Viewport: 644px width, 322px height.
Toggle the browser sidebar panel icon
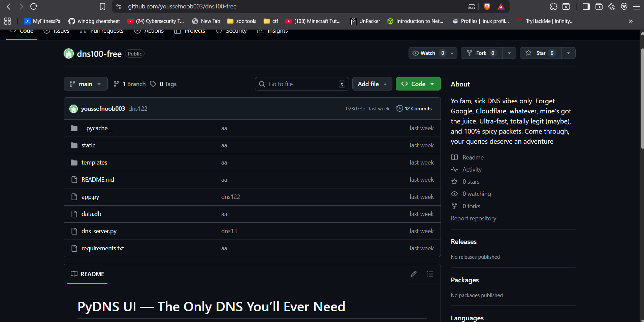(586, 6)
